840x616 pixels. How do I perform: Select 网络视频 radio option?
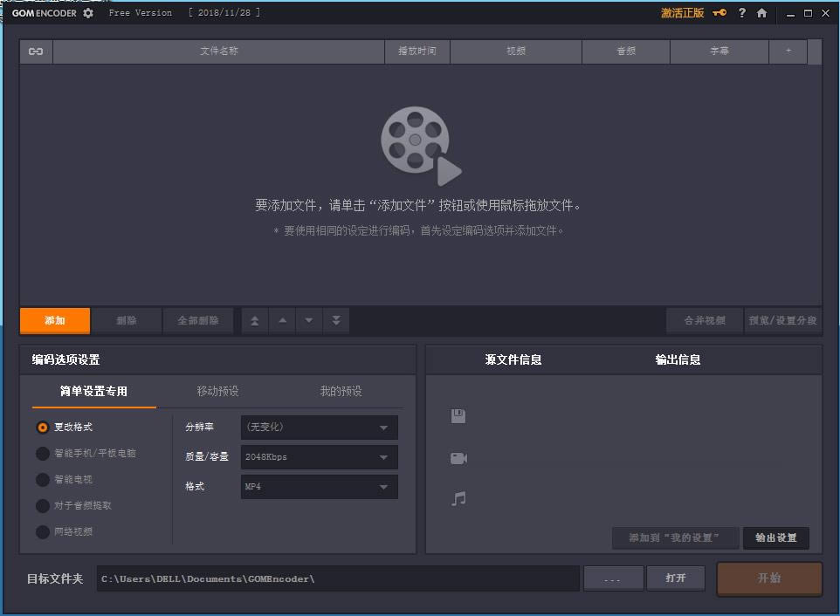click(x=42, y=532)
